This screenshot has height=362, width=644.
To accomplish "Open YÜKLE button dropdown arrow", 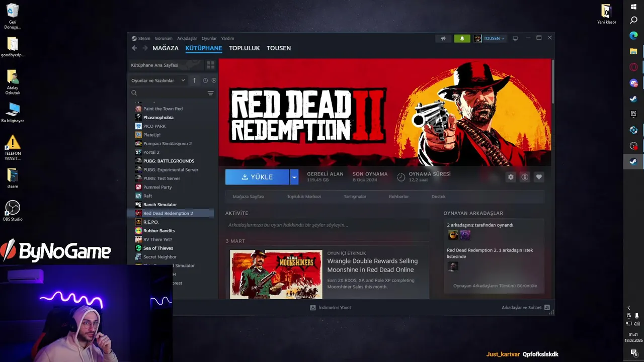I will coord(294,177).
